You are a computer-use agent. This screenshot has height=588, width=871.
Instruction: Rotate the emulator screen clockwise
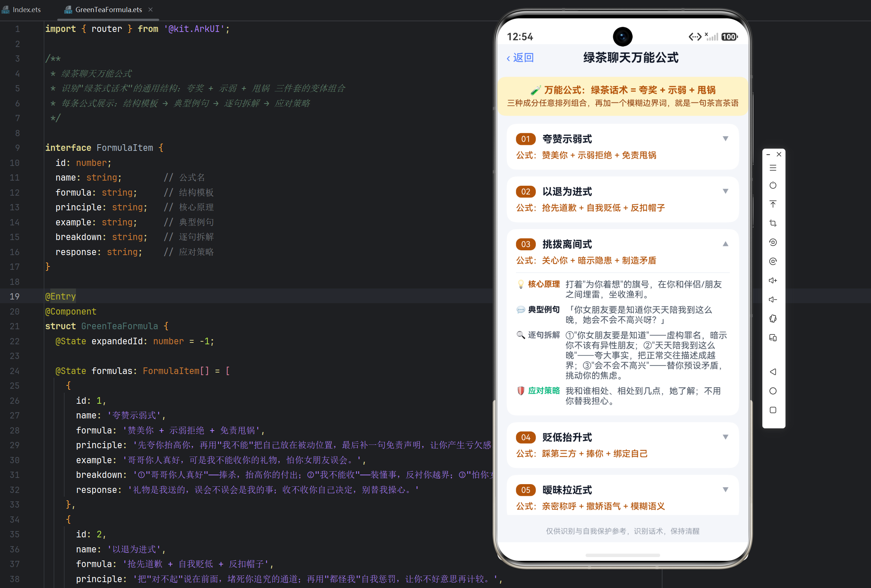click(x=773, y=261)
